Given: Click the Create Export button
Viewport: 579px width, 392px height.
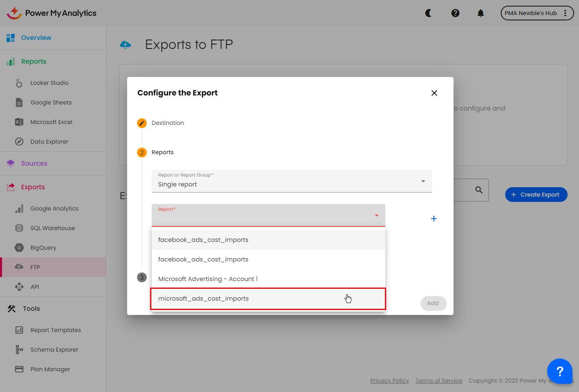Looking at the screenshot, I should (x=536, y=195).
